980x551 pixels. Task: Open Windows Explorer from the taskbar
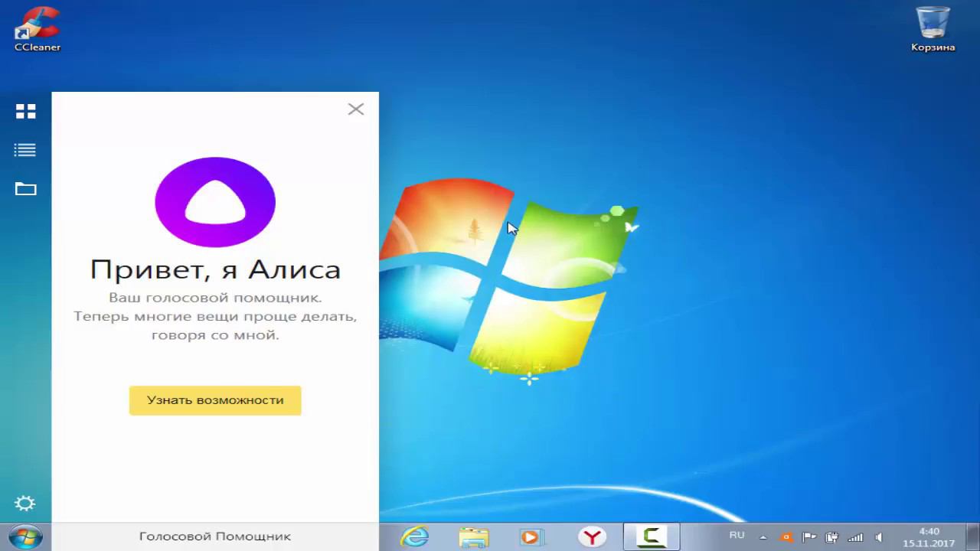[x=473, y=537]
